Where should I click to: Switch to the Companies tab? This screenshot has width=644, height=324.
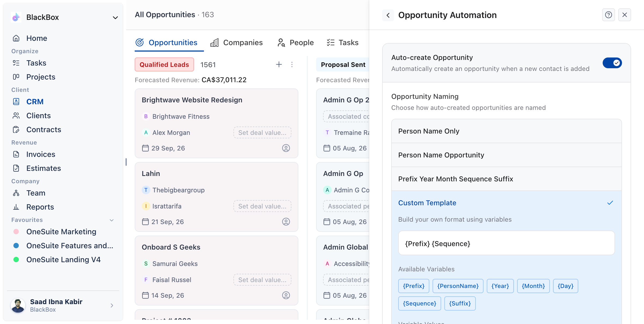coord(236,42)
